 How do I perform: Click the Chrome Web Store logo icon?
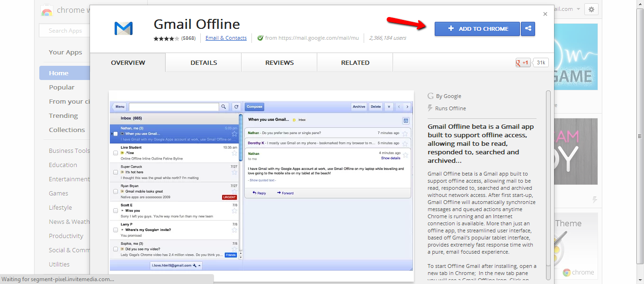tap(46, 11)
